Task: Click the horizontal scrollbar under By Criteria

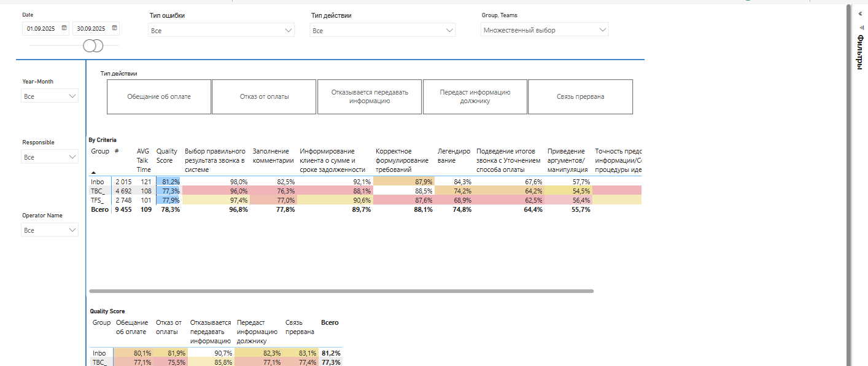Action: pos(341,290)
